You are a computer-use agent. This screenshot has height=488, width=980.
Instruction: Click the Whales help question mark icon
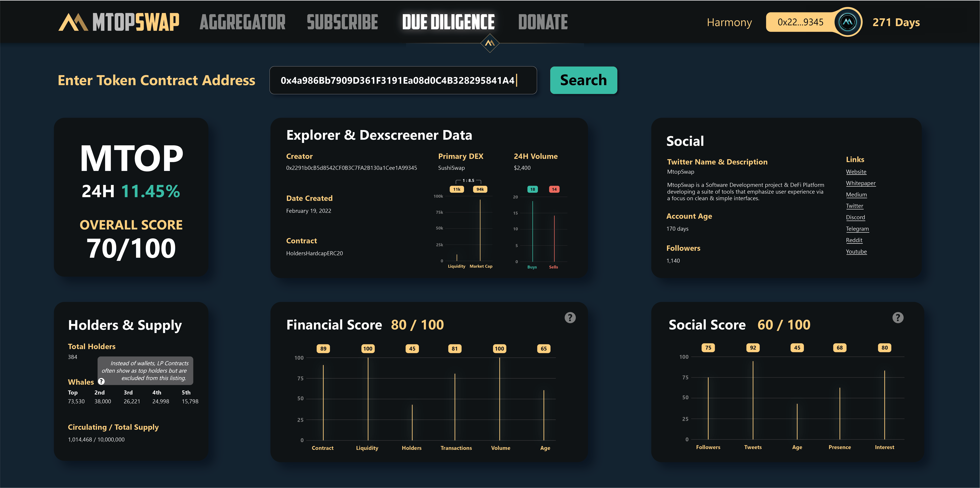coord(101,381)
